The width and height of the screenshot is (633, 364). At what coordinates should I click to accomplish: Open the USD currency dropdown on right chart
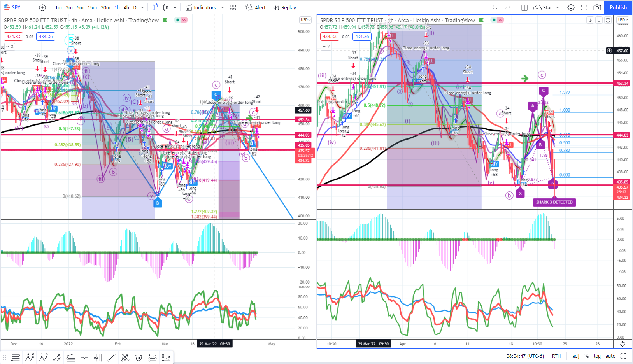pos(622,20)
